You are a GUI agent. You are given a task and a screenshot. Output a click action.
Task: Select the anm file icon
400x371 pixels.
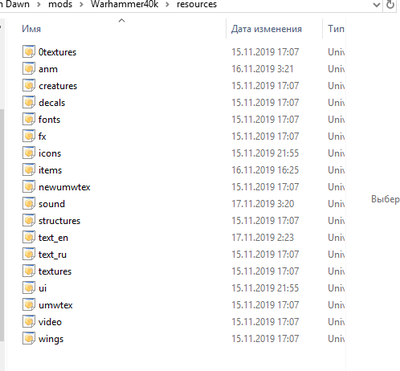click(29, 69)
